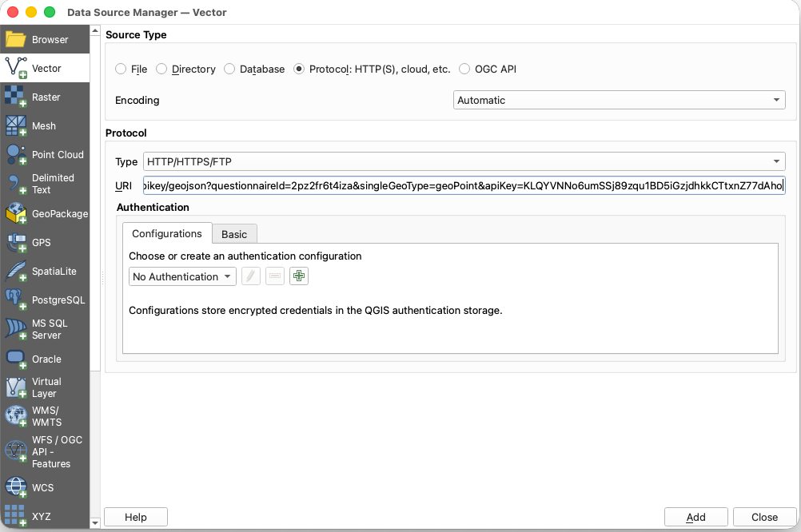This screenshot has width=801, height=532.
Task: Open the WCS source page
Action: [45, 487]
